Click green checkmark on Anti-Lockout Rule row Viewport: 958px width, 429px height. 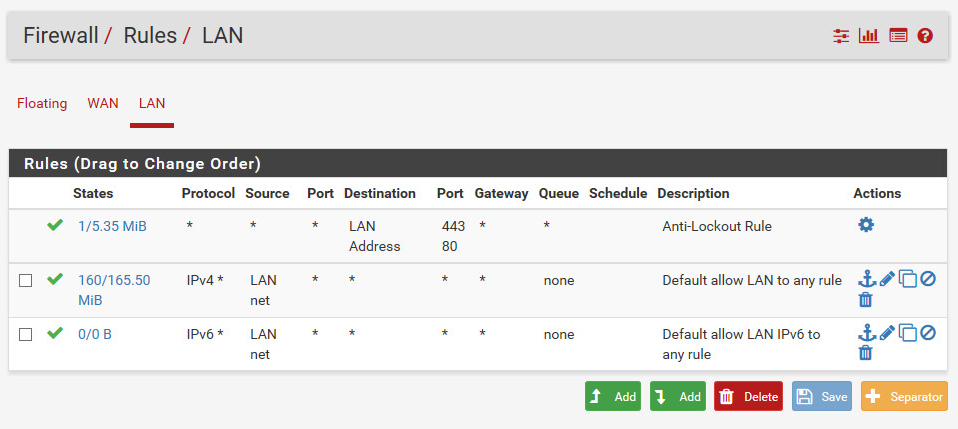(x=55, y=226)
